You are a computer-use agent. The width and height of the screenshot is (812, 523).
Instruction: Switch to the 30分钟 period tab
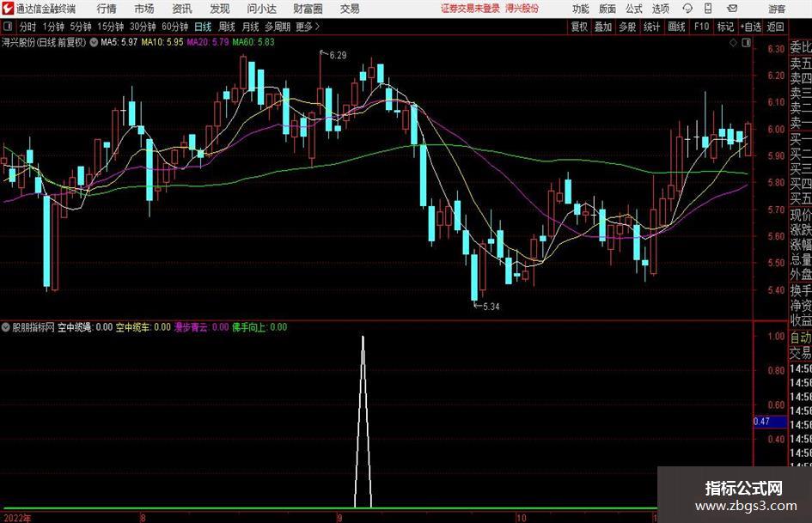click(x=143, y=27)
